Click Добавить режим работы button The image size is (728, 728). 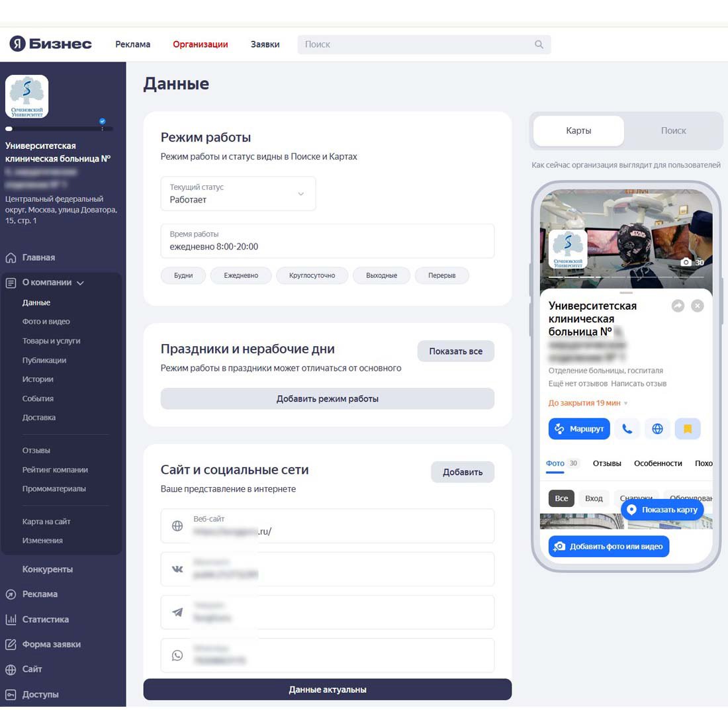pyautogui.click(x=327, y=399)
